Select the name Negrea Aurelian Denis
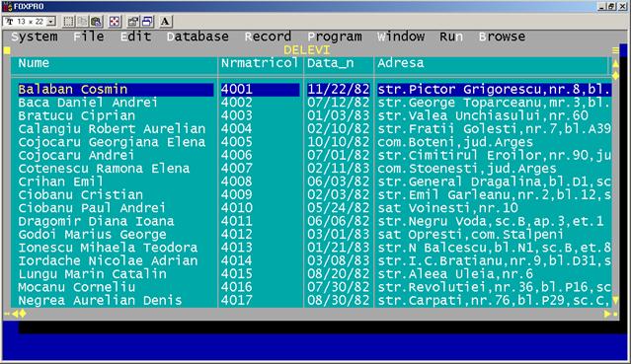This screenshot has height=364, width=631. pos(100,301)
